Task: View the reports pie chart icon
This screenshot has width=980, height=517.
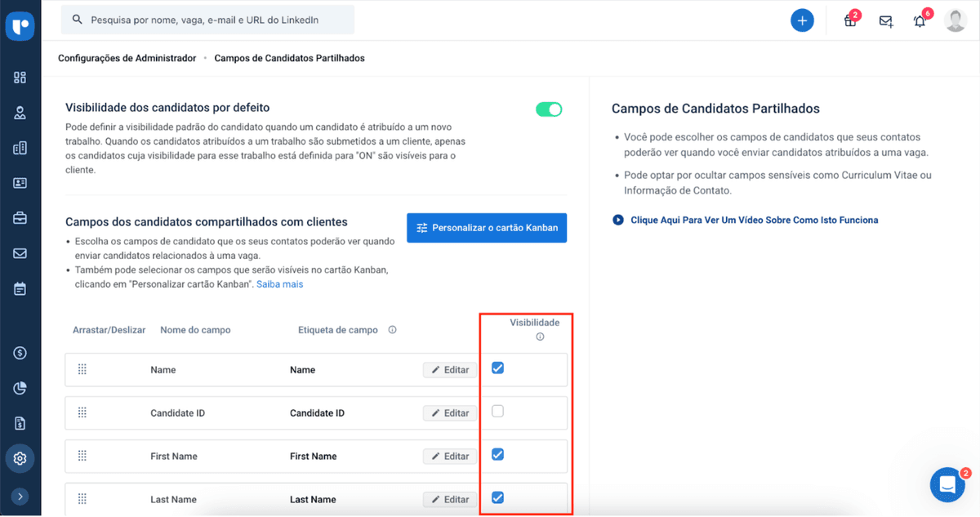Action: [x=20, y=388]
